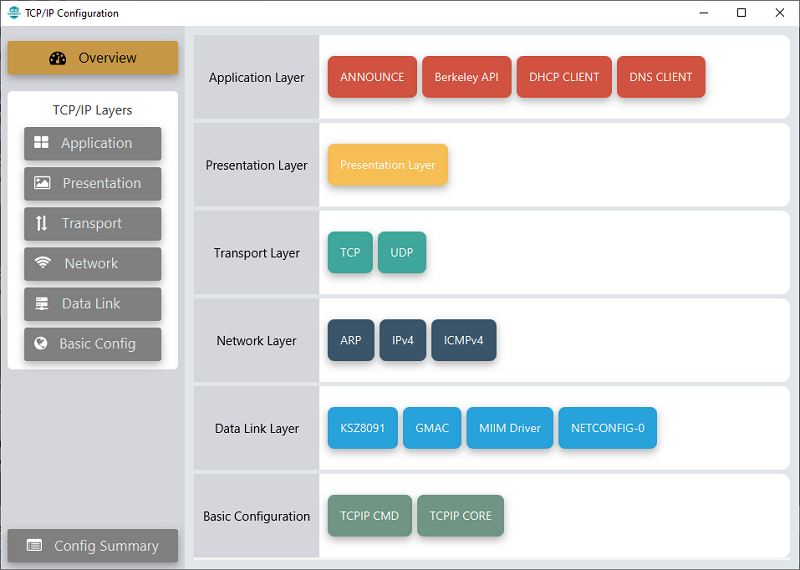Select the DNS CLIENT block
The width and height of the screenshot is (800, 570).
pos(661,77)
